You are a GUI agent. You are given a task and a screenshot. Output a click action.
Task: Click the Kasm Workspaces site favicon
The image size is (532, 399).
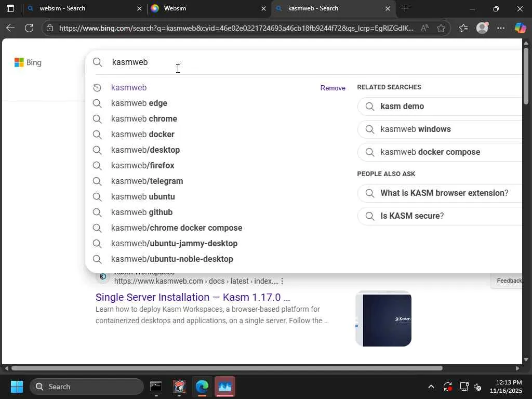click(102, 276)
